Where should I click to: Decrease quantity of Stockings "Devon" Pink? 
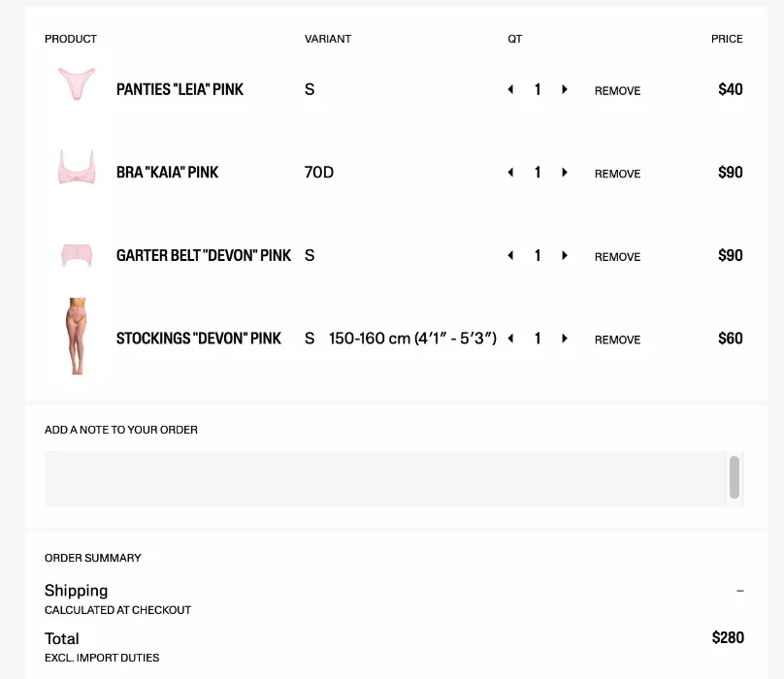(510, 339)
